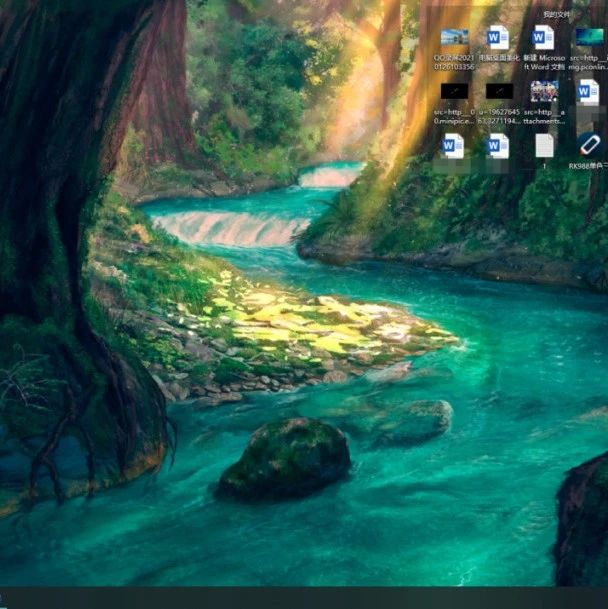Click the QQ录屏2021 filename label
Image resolution: width=608 pixels, height=609 pixels.
tap(454, 63)
